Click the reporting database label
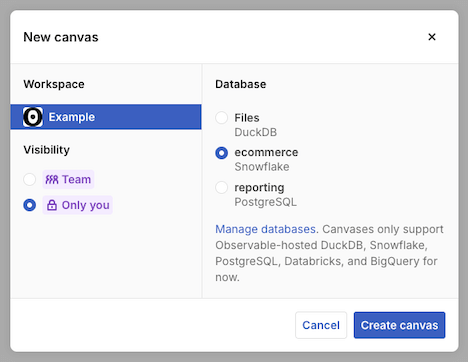The width and height of the screenshot is (468, 362). coord(259,188)
